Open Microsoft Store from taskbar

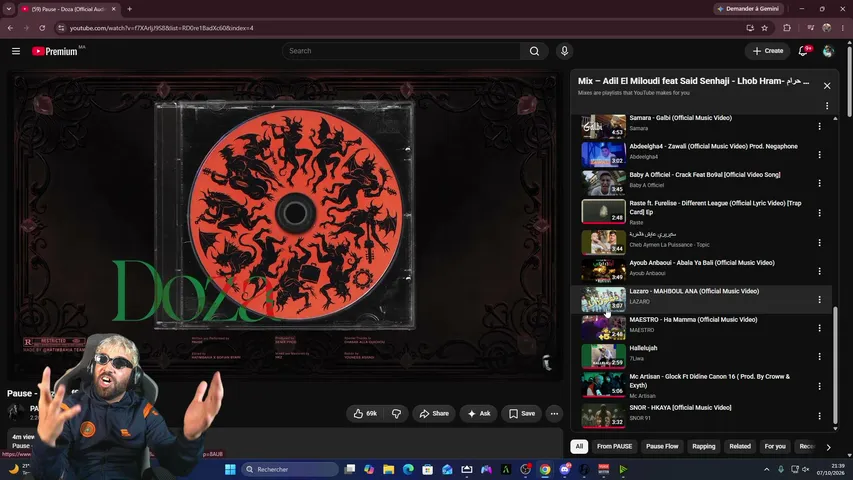pyautogui.click(x=428, y=469)
